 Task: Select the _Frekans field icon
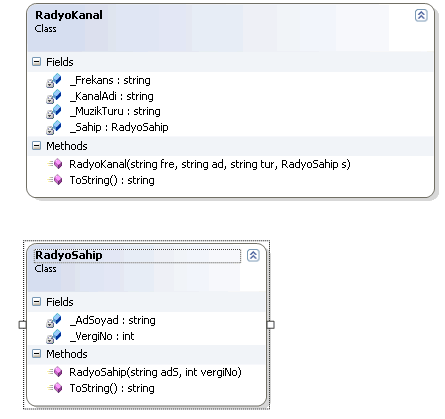pos(54,80)
